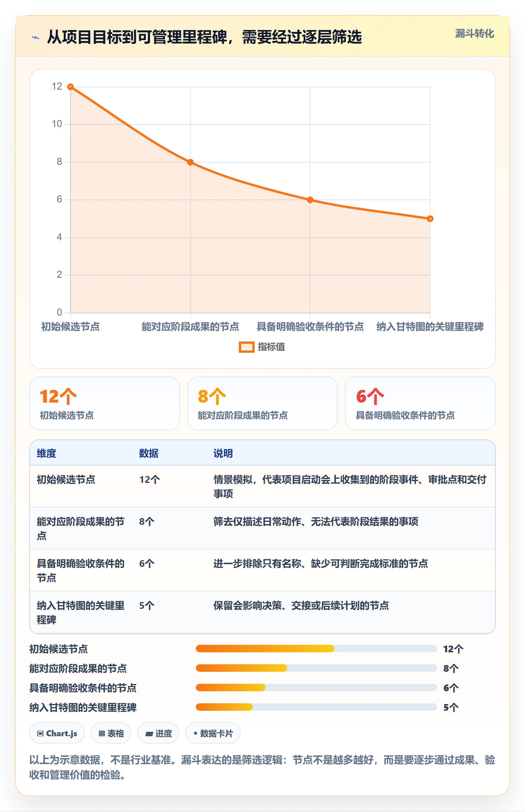
Task: Click the footer note 以上为示意数据
Action: point(262,767)
